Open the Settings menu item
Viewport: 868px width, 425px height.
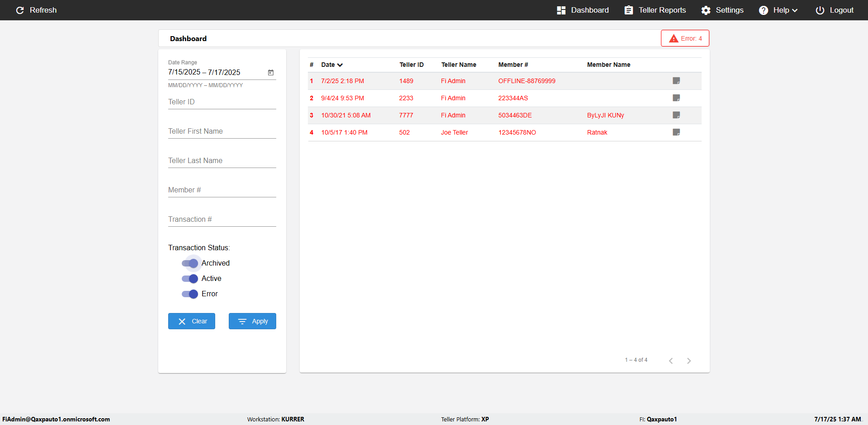722,10
